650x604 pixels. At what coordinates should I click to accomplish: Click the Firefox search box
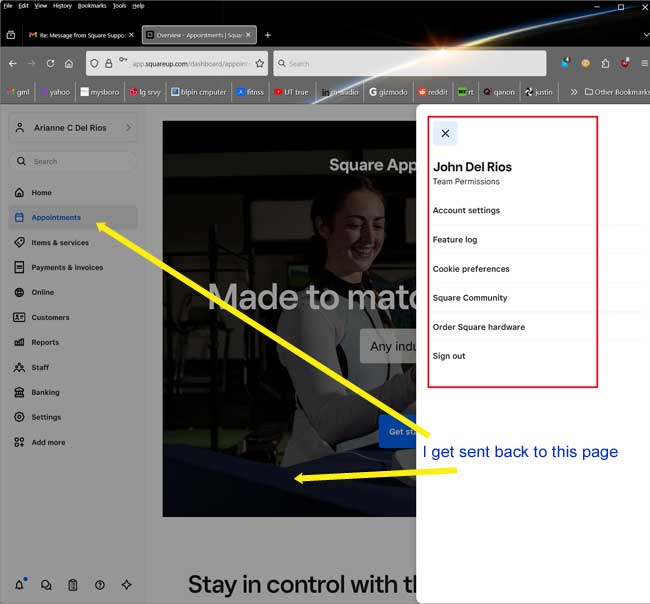[x=410, y=63]
